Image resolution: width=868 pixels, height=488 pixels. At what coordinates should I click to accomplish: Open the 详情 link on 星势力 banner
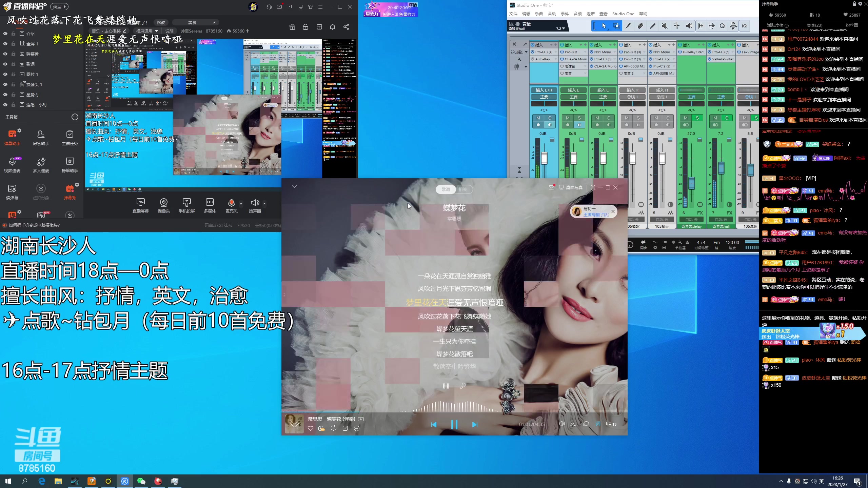coord(413,5)
